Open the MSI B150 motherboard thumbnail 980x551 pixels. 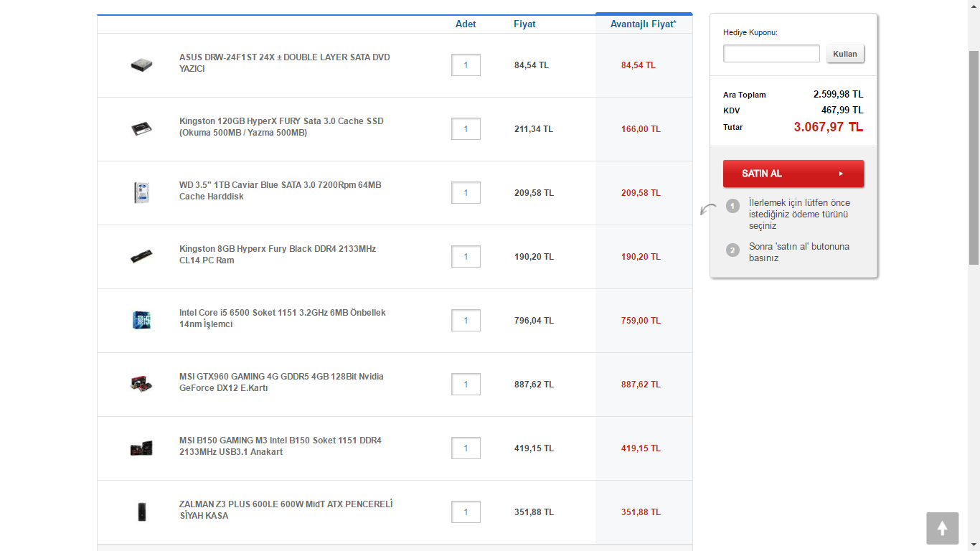(x=142, y=448)
